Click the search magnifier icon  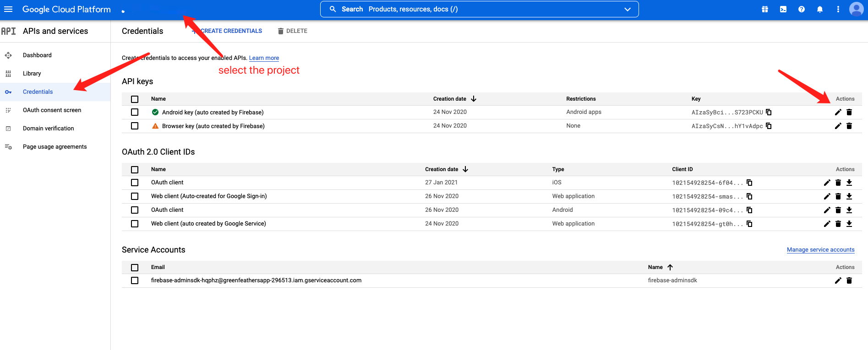[x=333, y=9]
